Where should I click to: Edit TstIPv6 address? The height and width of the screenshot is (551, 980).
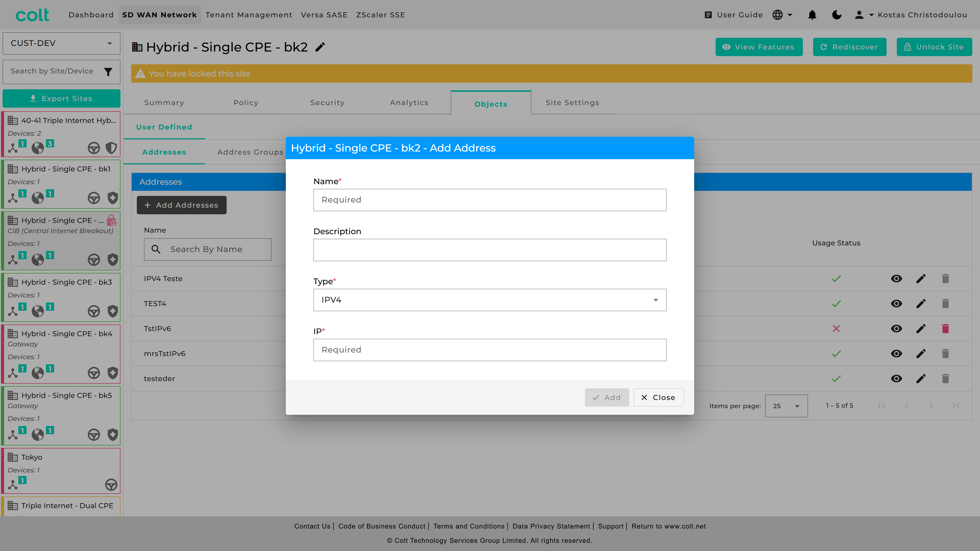click(921, 329)
